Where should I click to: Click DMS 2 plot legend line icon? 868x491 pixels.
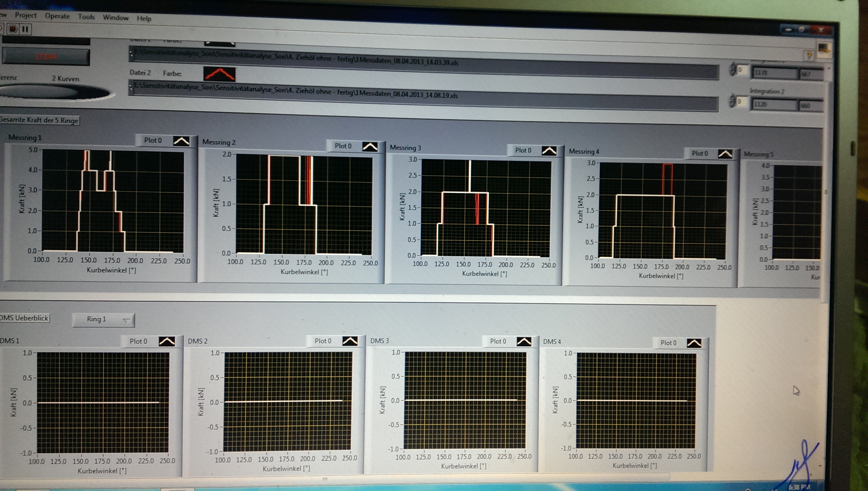[x=350, y=341]
